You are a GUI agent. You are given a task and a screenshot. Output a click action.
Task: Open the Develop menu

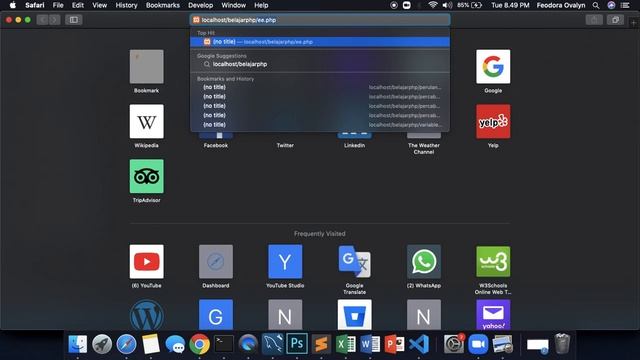pos(200,5)
